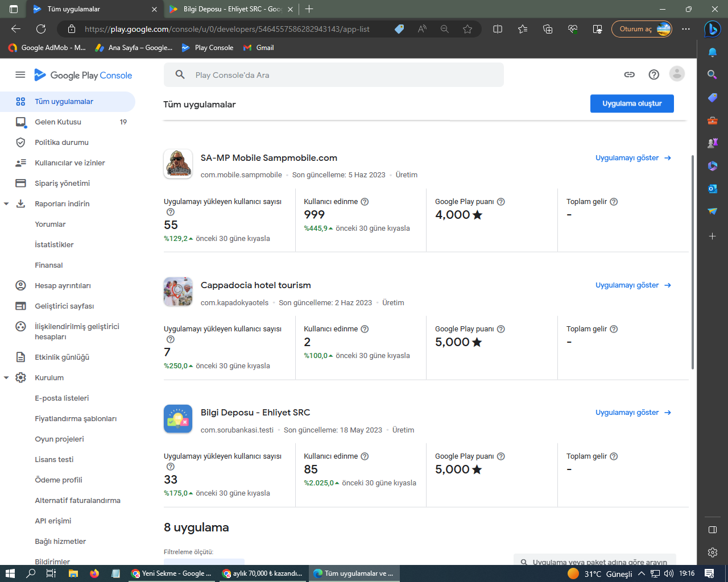Image resolution: width=728 pixels, height=582 pixels.
Task: Click the Bilgi Deposu app icon thumbnail
Action: tap(178, 419)
